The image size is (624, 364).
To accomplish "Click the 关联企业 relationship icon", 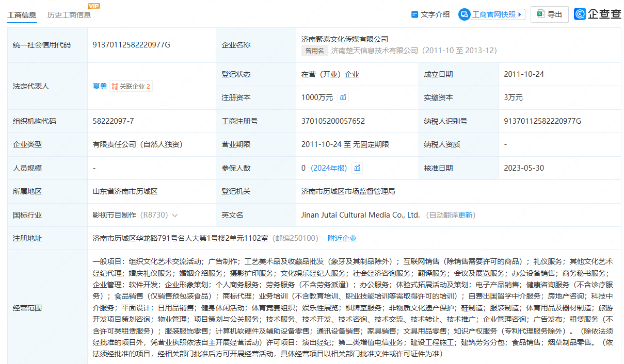I will (x=115, y=87).
